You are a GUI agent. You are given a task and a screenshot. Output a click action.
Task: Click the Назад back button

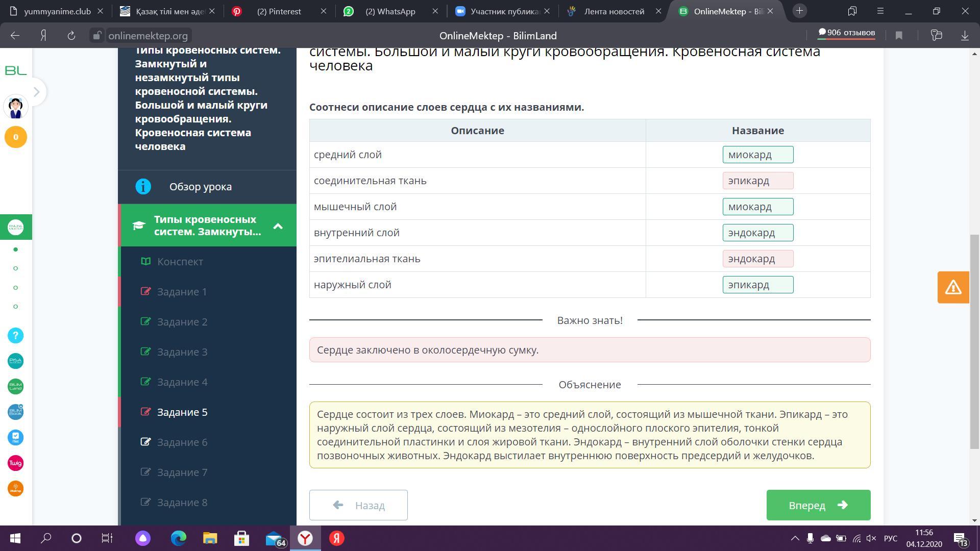coord(358,505)
